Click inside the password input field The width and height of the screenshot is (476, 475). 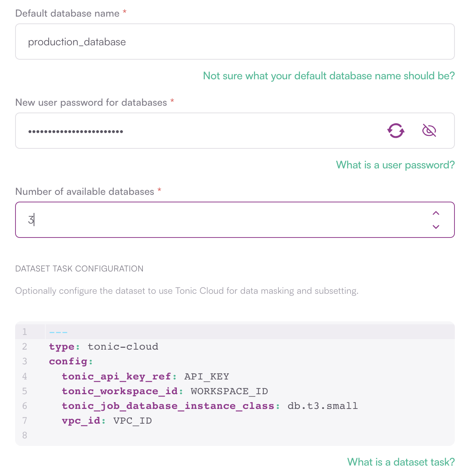[x=189, y=131]
